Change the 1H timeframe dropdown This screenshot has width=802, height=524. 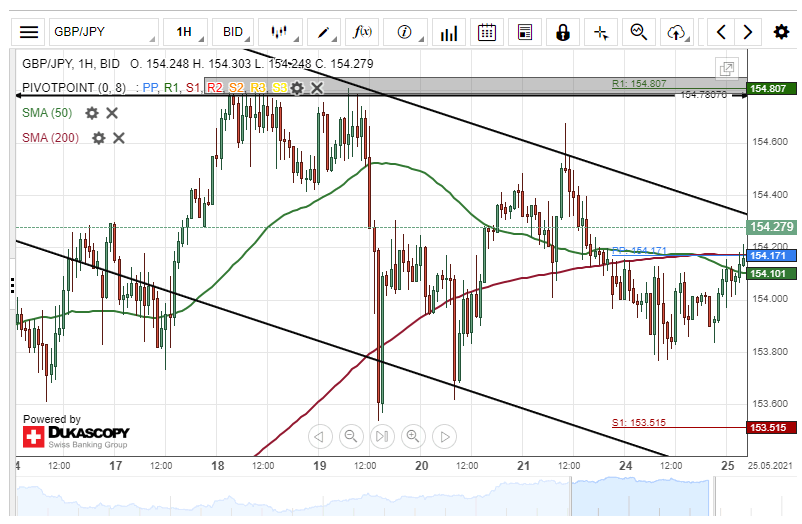pos(186,32)
